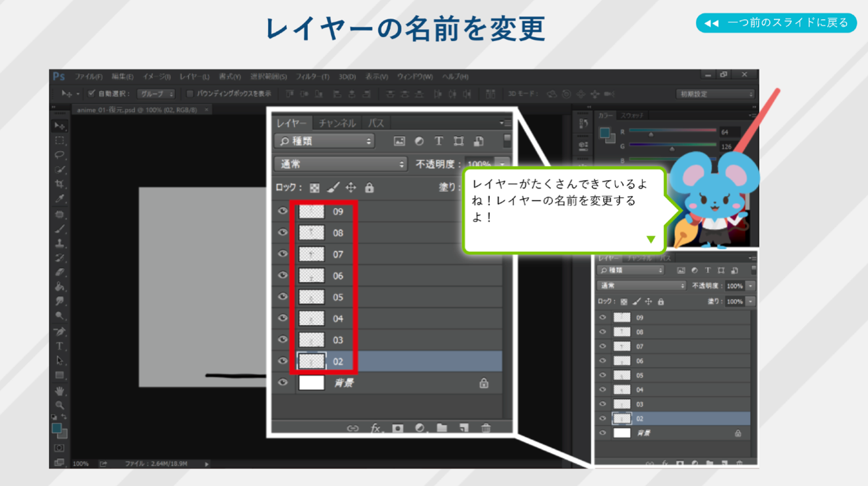
Task: Open the 不透明度 100% arrow in the small Layers panel
Action: click(x=750, y=286)
